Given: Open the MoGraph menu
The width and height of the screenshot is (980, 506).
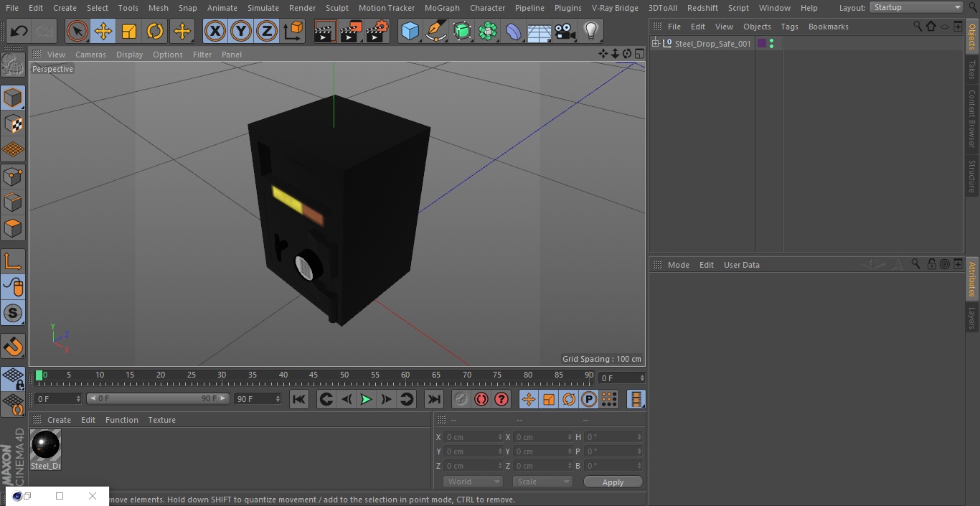Looking at the screenshot, I should point(442,8).
